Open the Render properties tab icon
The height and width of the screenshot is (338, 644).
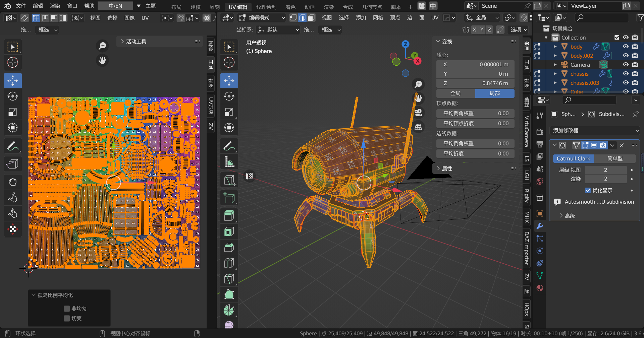tap(540, 132)
